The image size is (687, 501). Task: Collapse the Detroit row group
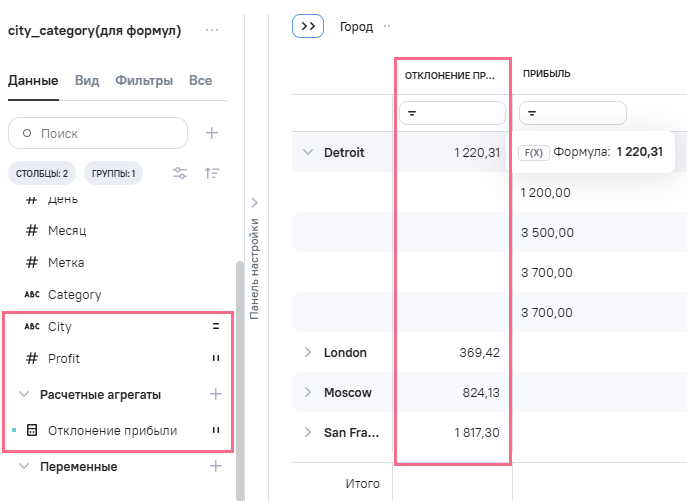point(308,153)
